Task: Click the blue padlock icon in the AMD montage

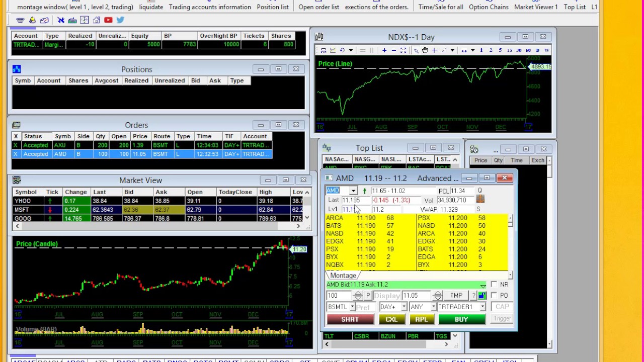Action: (482, 296)
